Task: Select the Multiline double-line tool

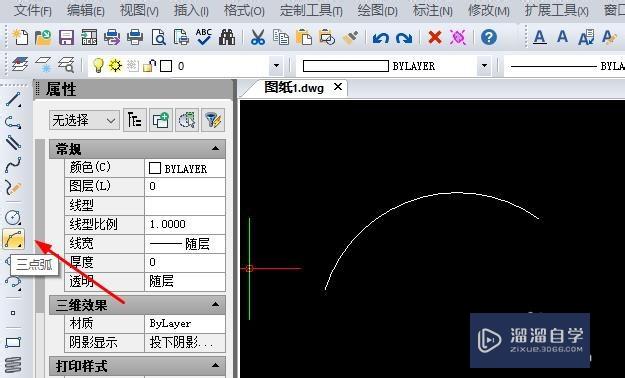Action: click(13, 143)
